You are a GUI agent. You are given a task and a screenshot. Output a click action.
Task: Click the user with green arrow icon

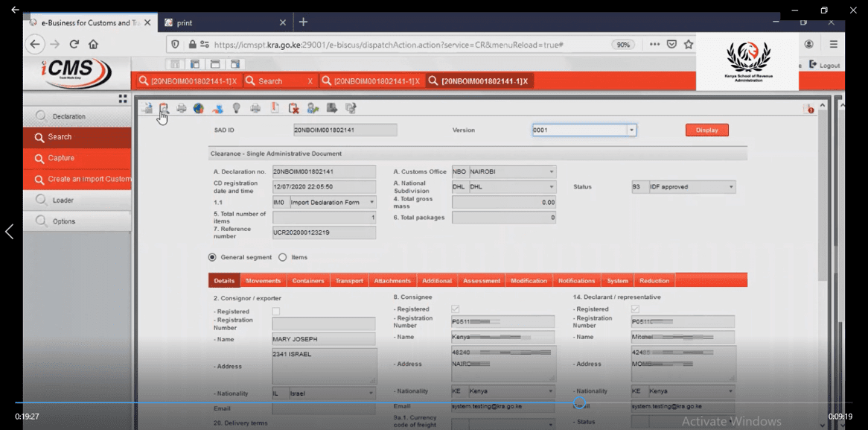313,108
